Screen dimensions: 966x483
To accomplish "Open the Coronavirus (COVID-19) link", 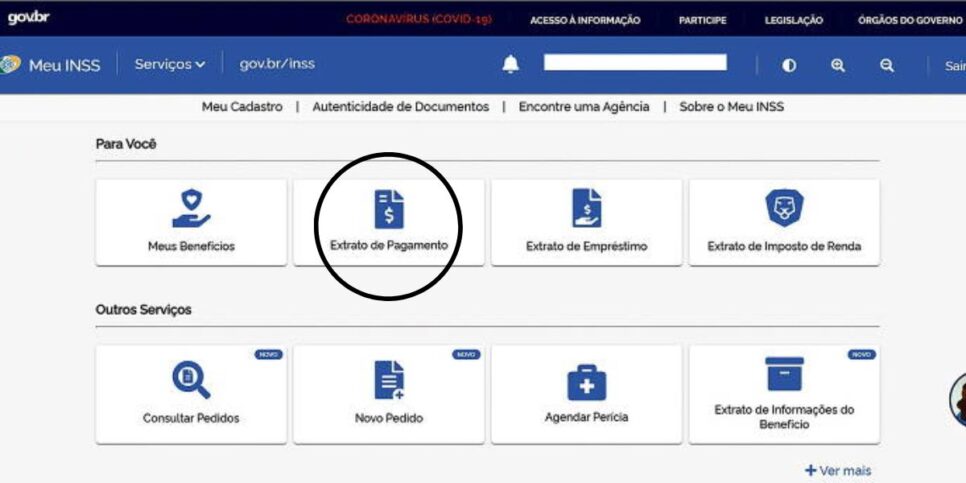I will (x=419, y=20).
